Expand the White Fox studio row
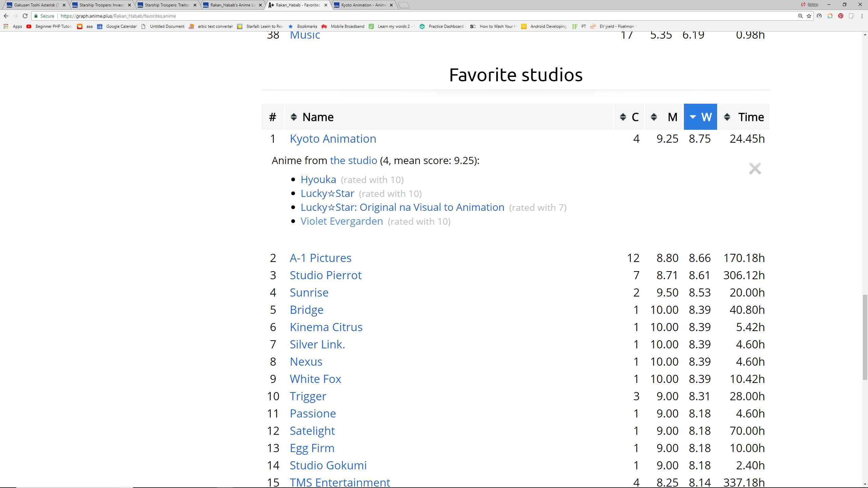 pyautogui.click(x=315, y=379)
